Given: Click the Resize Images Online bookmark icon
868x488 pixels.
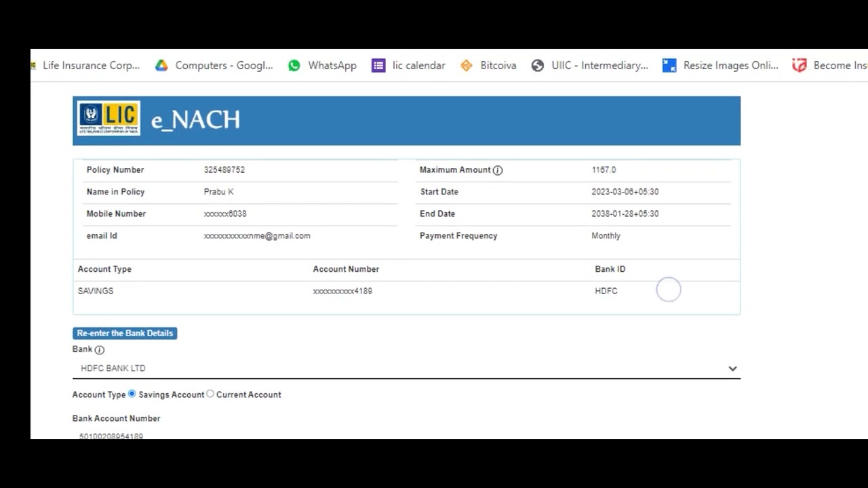Looking at the screenshot, I should click(x=669, y=65).
